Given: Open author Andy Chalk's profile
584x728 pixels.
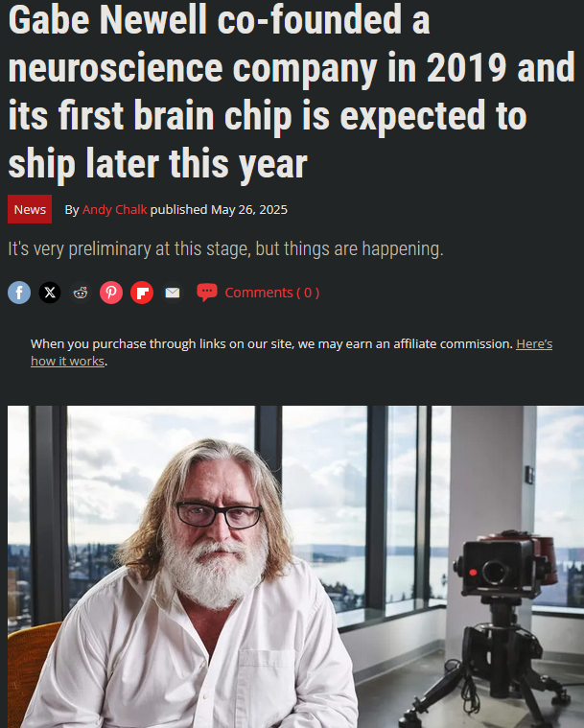Looking at the screenshot, I should point(115,210).
